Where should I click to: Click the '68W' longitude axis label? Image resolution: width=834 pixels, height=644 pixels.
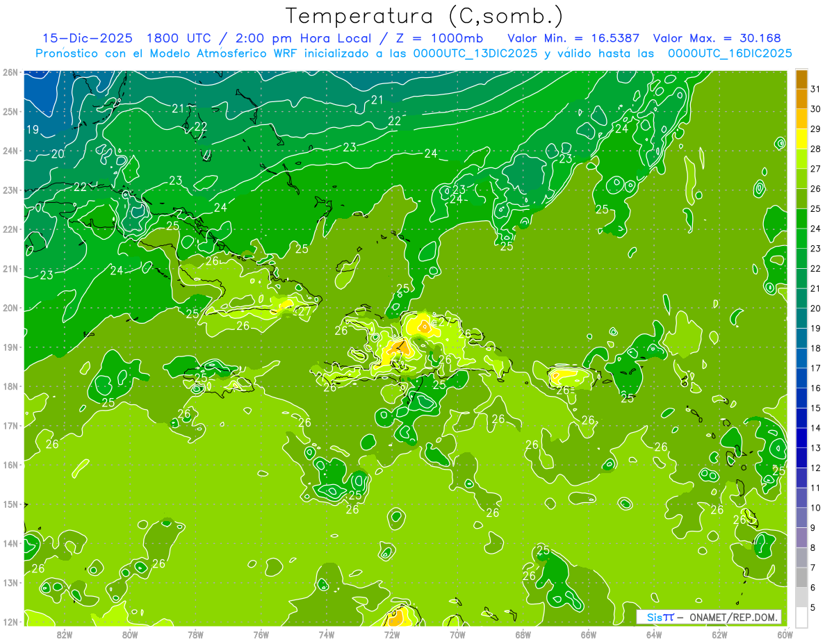523,634
